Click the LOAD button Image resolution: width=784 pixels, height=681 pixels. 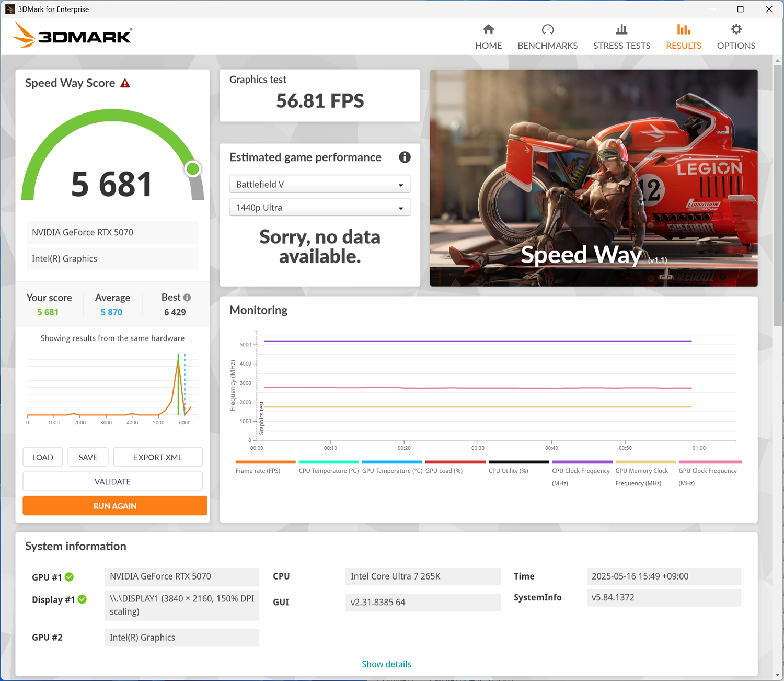coord(43,457)
